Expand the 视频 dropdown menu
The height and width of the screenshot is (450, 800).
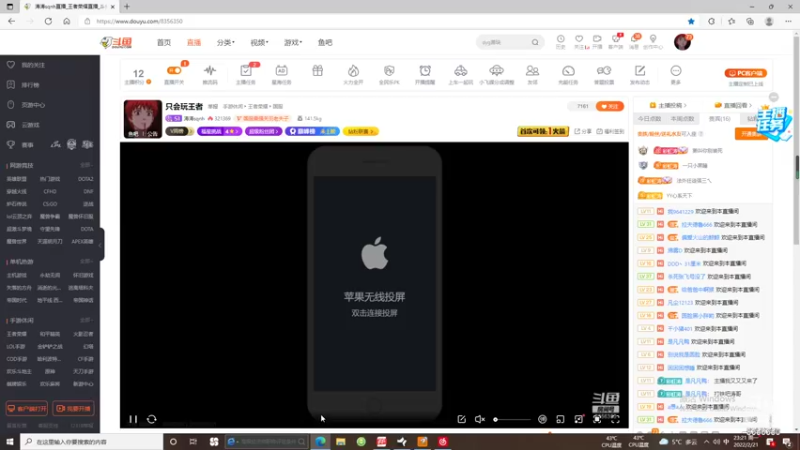tap(259, 42)
